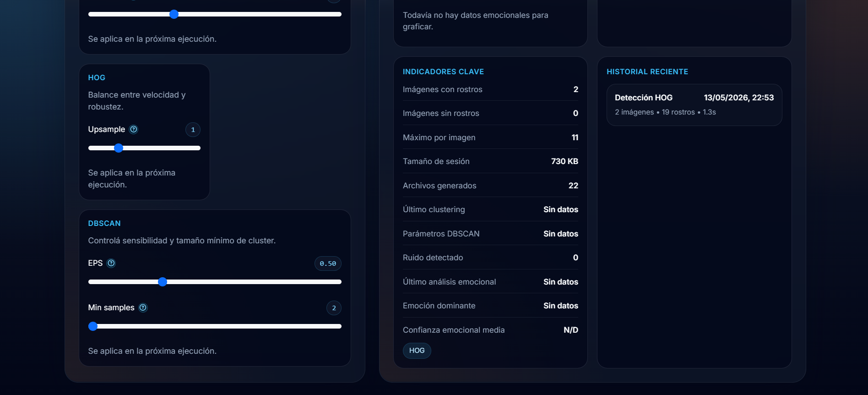The width and height of the screenshot is (868, 395).
Task: Click the Upsample value badge showing 1
Action: point(193,130)
